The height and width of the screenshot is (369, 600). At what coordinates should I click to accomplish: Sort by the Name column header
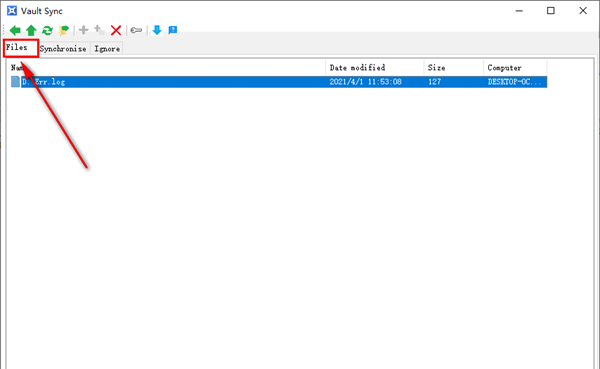(x=167, y=68)
